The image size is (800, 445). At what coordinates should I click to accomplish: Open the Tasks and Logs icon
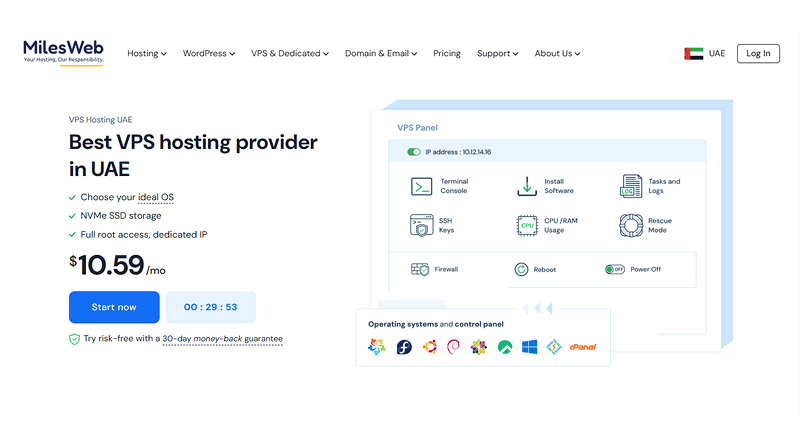[x=631, y=186]
